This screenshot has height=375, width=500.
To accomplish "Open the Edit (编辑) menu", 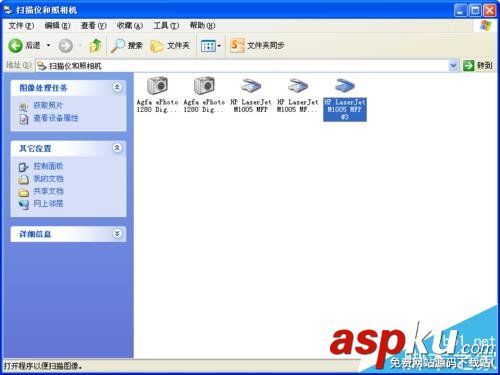I will [57, 25].
